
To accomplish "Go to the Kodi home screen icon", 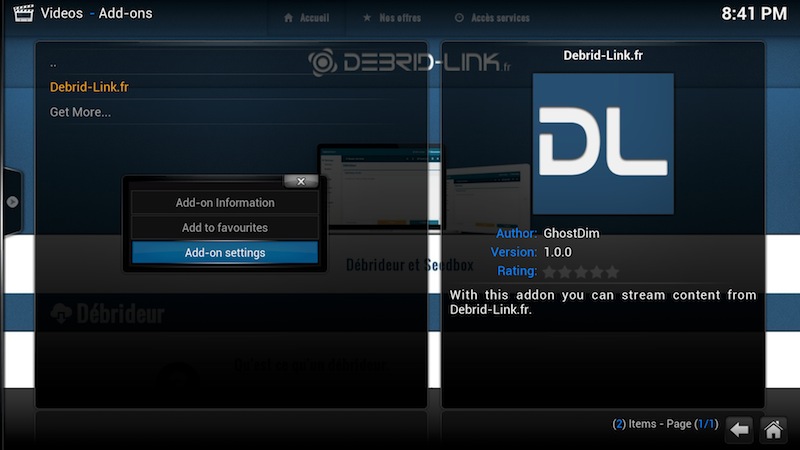I will pos(773,430).
